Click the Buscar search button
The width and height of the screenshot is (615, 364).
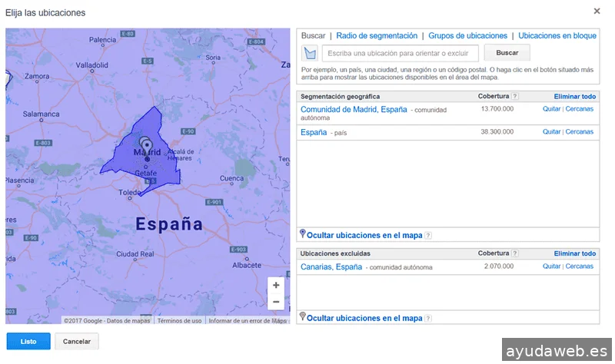507,53
